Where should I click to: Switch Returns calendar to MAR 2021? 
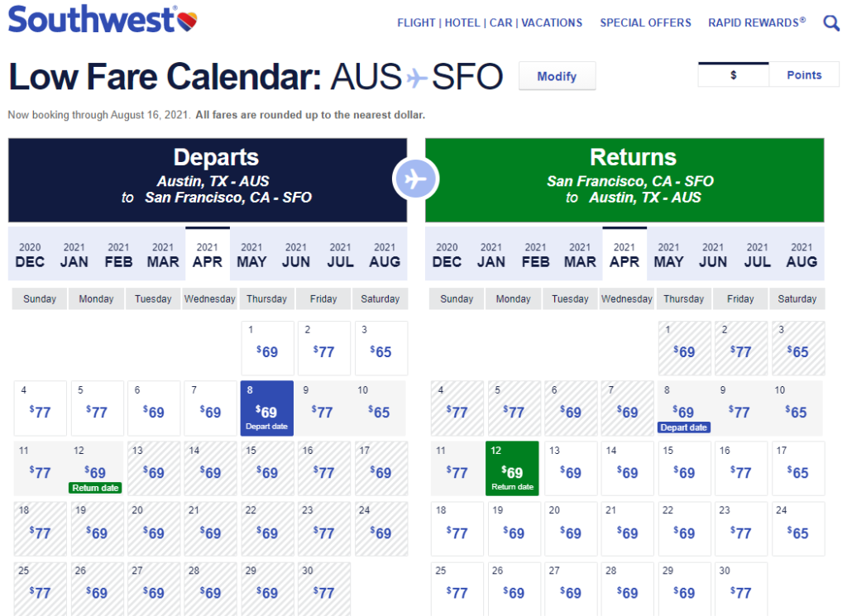[579, 254]
